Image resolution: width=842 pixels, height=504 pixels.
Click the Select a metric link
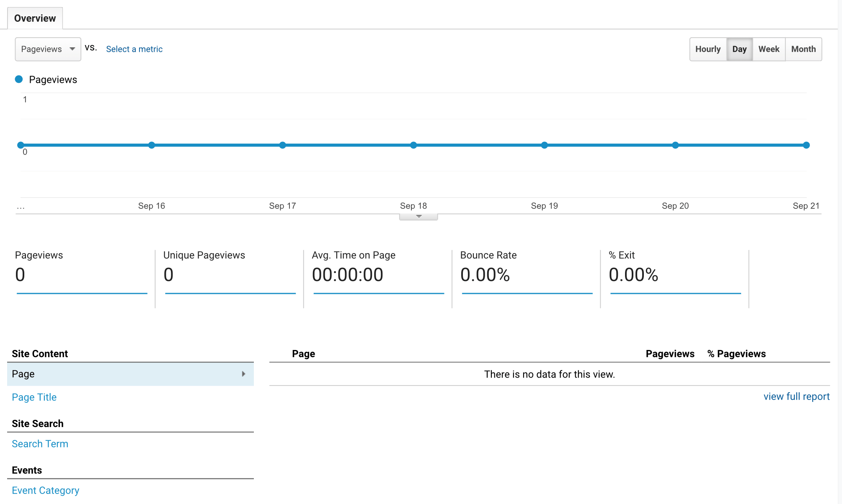134,49
